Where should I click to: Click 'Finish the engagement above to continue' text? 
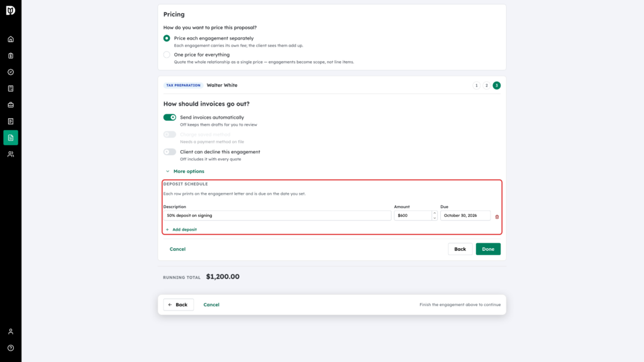point(460,305)
